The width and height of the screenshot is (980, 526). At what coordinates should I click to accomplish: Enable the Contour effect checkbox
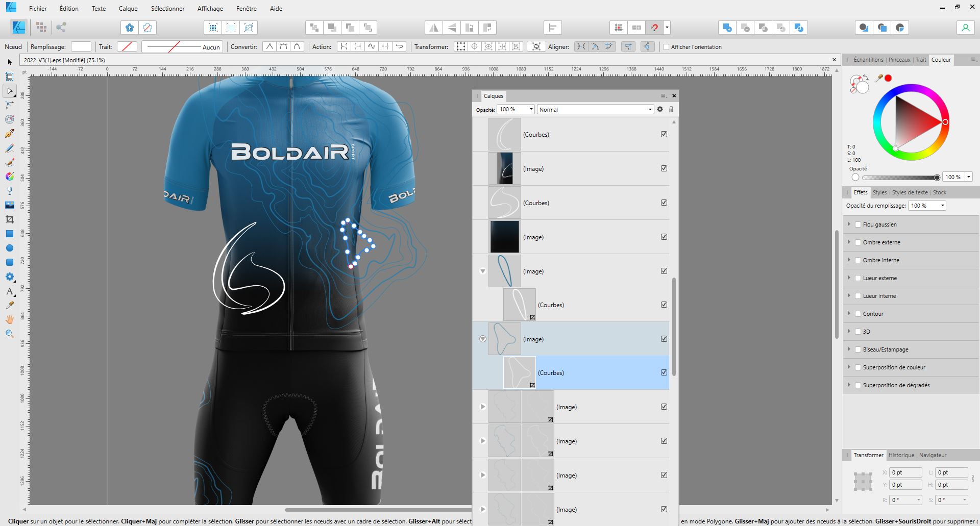[858, 314]
